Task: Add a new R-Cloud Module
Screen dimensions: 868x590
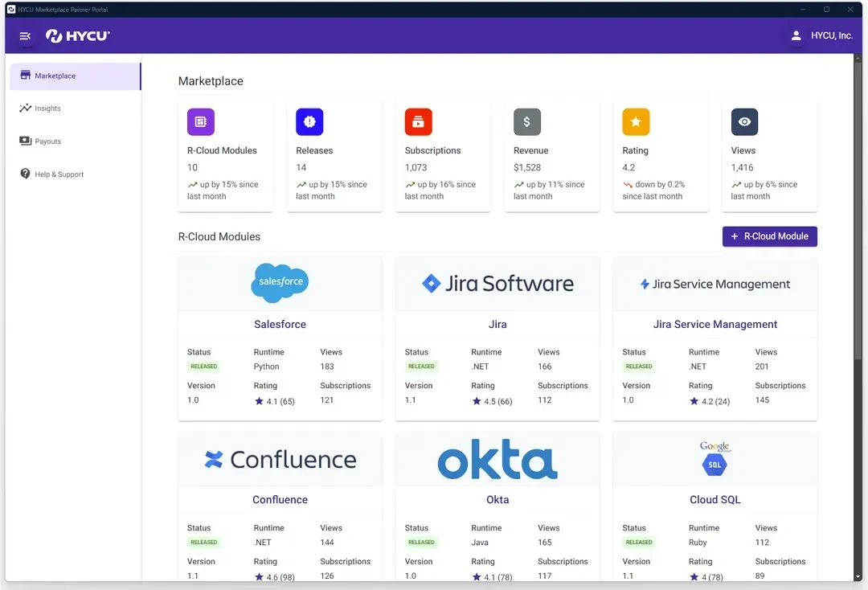Action: point(769,236)
